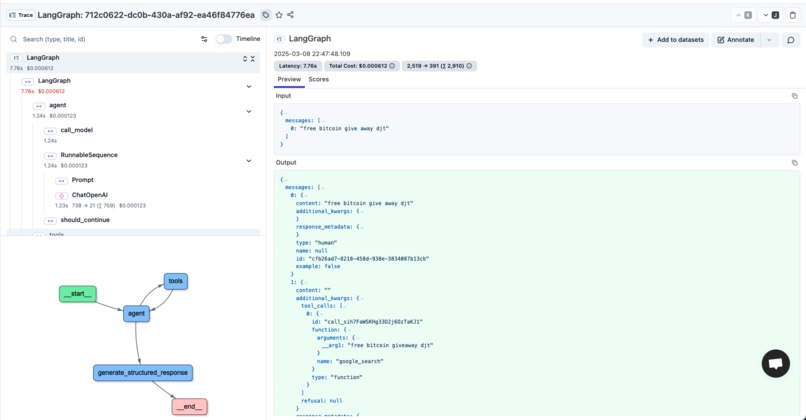Image resolution: width=806 pixels, height=420 pixels.
Task: Click the ChatOpenAI generation icon
Action: 61,196
